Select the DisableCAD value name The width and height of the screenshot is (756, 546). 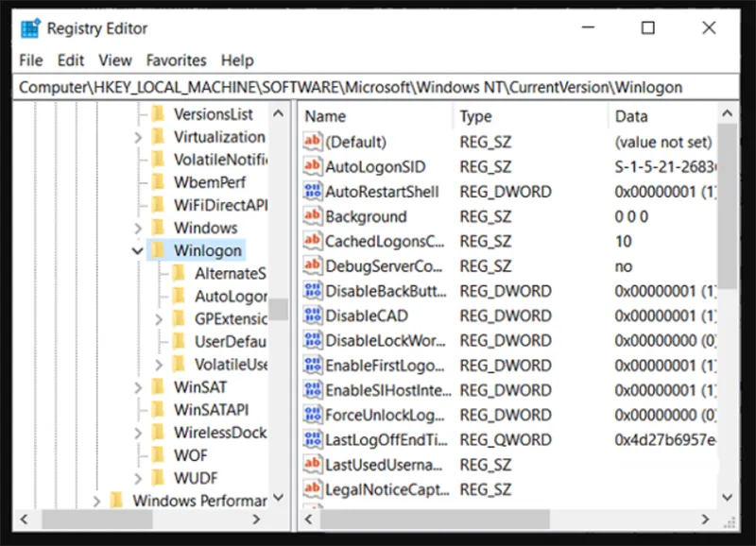(x=367, y=316)
